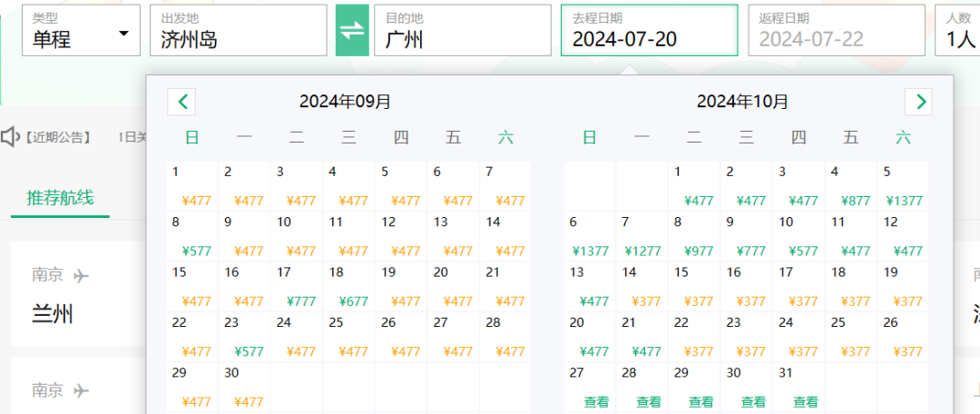The width and height of the screenshot is (980, 414).
Task: Edit the departure city field 济州岛
Action: click(238, 31)
